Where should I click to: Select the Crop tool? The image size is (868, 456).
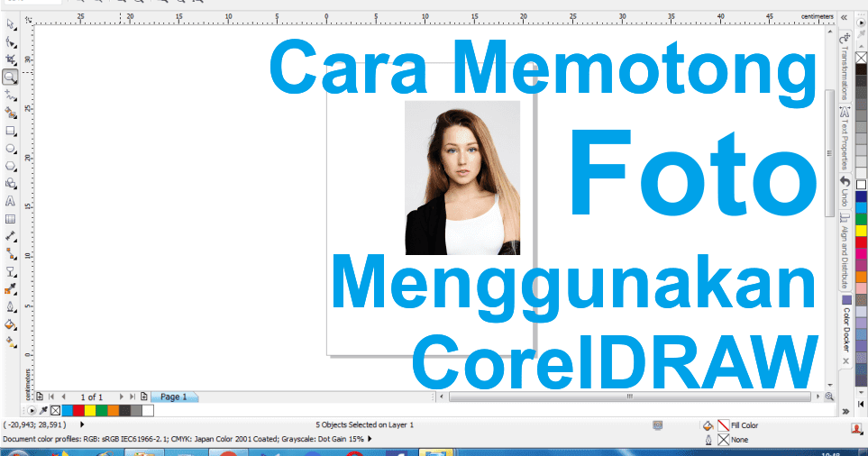click(x=10, y=59)
